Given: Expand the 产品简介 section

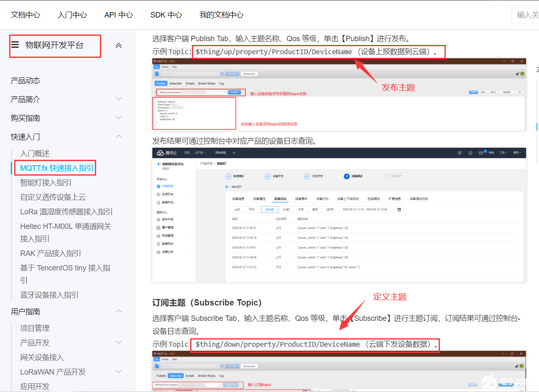Looking at the screenshot, I should click(119, 99).
